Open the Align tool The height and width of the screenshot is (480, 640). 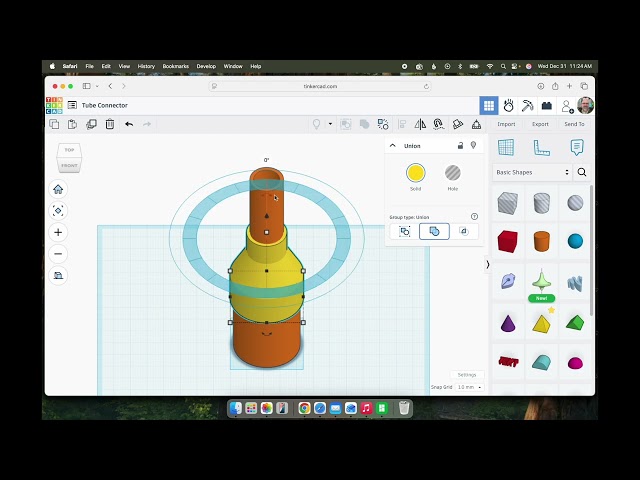(x=402, y=124)
